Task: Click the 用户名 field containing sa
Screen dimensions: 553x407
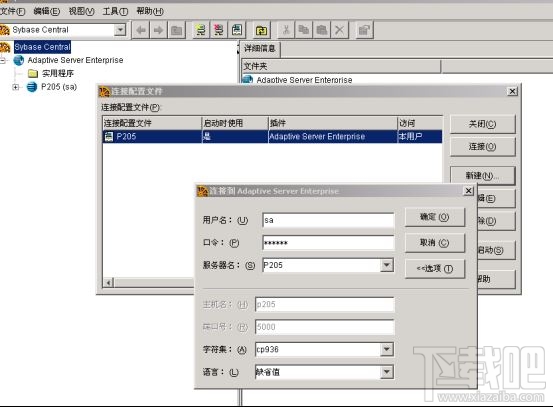Action: point(328,220)
